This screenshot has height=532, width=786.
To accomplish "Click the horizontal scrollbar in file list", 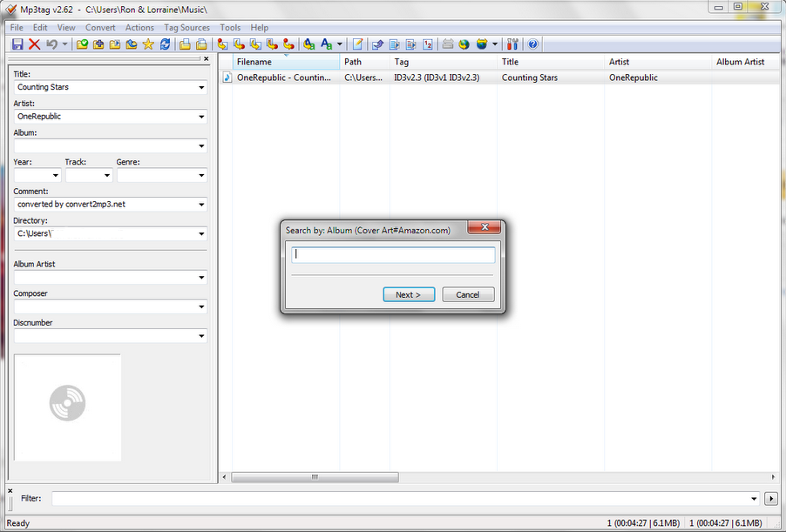I will coord(315,477).
